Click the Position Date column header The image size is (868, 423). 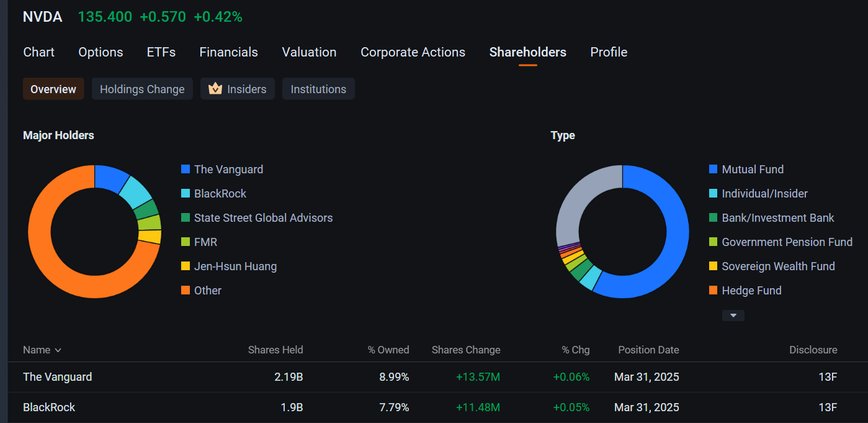coord(648,350)
